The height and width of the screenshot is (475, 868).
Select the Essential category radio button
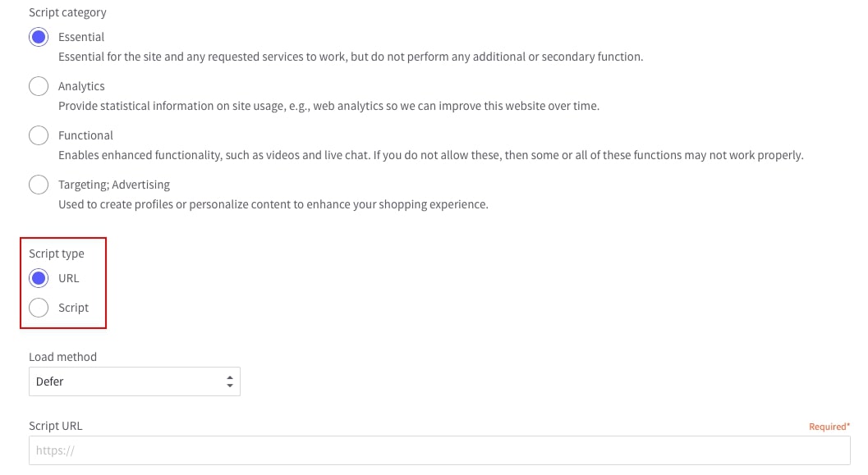[x=39, y=37]
